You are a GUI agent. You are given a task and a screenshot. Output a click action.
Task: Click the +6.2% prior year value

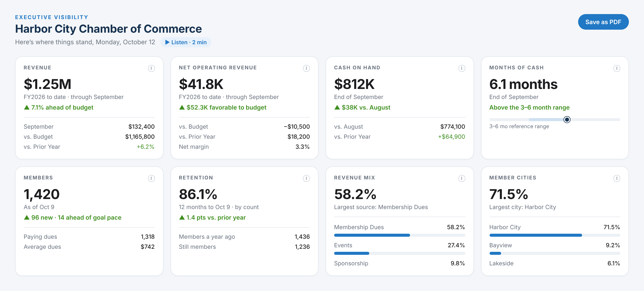[145, 147]
